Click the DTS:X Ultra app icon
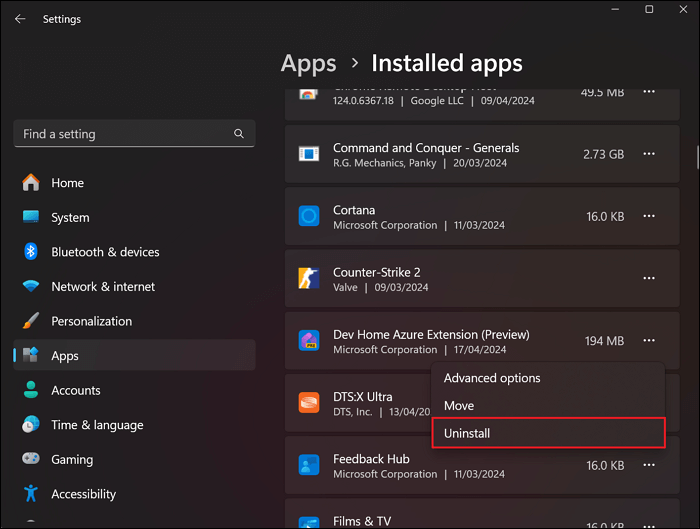Image resolution: width=700 pixels, height=529 pixels. 309,403
